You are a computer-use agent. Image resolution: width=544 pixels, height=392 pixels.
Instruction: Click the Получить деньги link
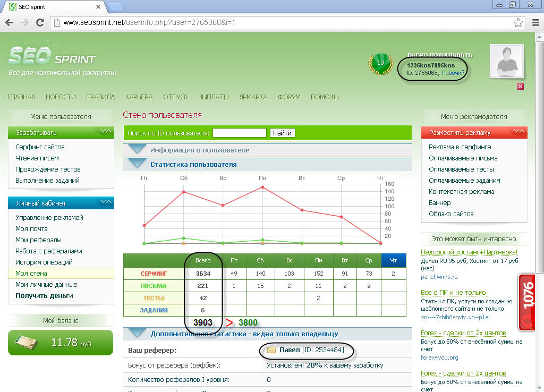pyautogui.click(x=45, y=295)
